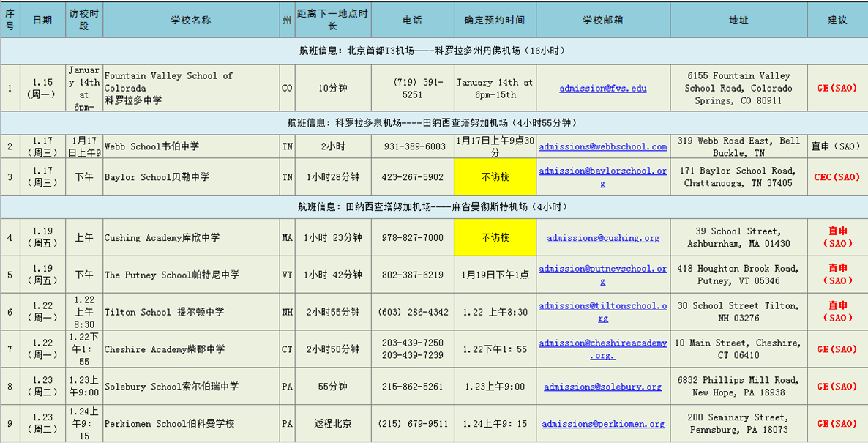The image size is (868, 443).
Task: Open Tilton School admissions email link
Action: [603, 312]
